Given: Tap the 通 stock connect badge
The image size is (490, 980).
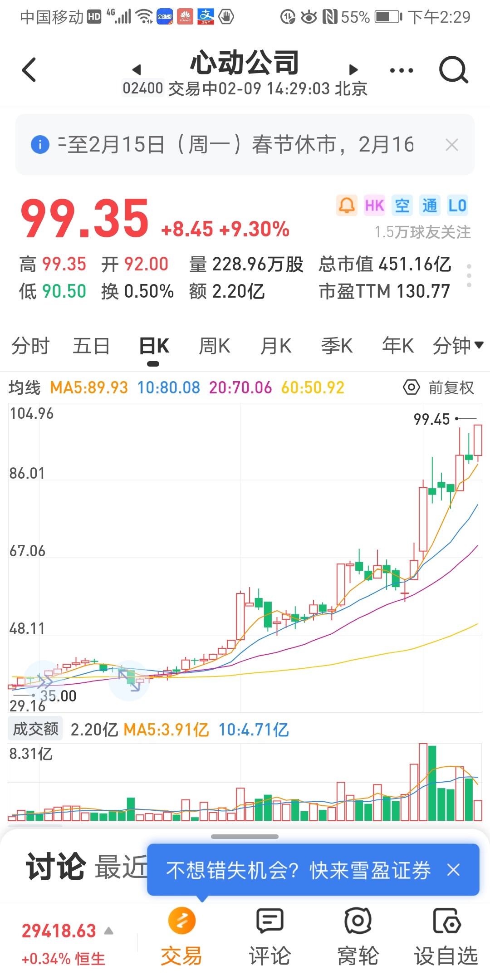Looking at the screenshot, I should coord(430,206).
